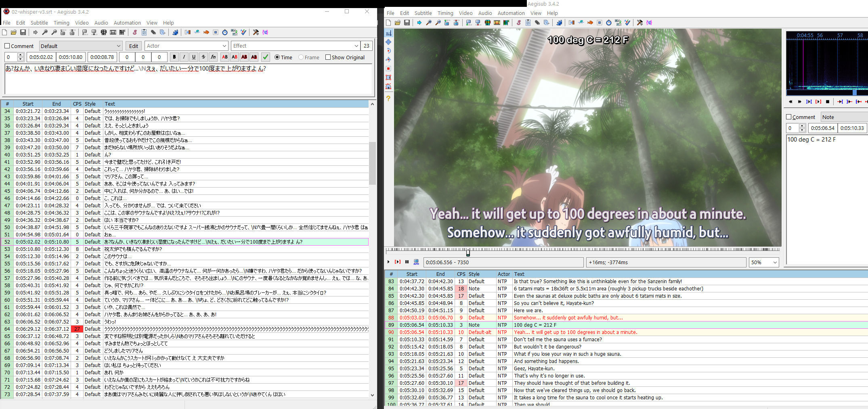This screenshot has width=868, height=409.
Task: Open the Actor dropdown
Action: [187, 46]
